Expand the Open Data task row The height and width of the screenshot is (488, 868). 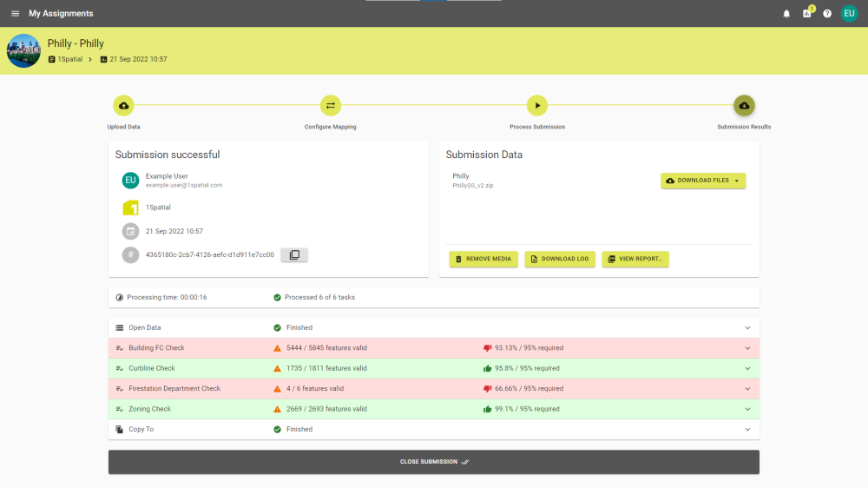click(x=746, y=328)
